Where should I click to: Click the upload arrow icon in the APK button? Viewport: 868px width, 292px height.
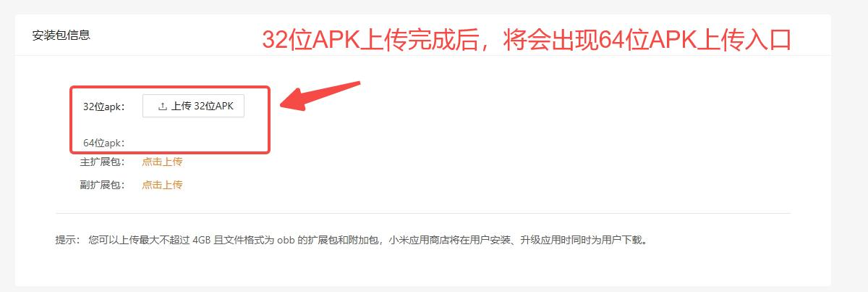[162, 107]
